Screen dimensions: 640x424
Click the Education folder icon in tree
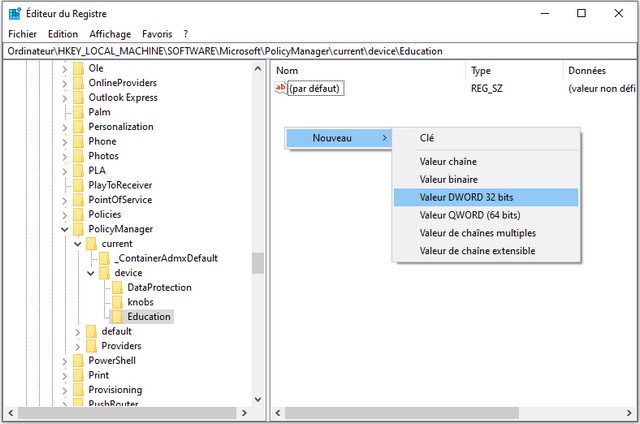tap(117, 317)
